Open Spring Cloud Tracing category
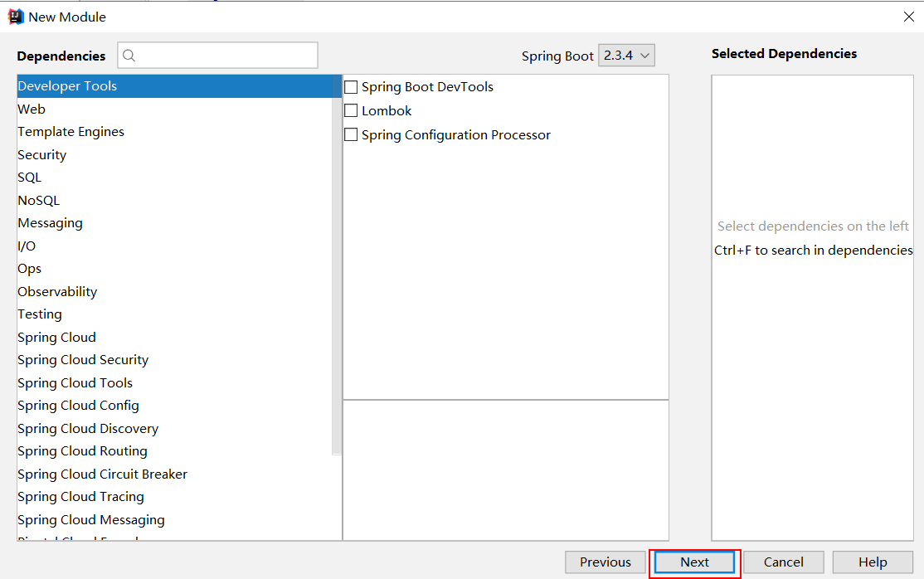The height and width of the screenshot is (579, 924). coord(176,497)
